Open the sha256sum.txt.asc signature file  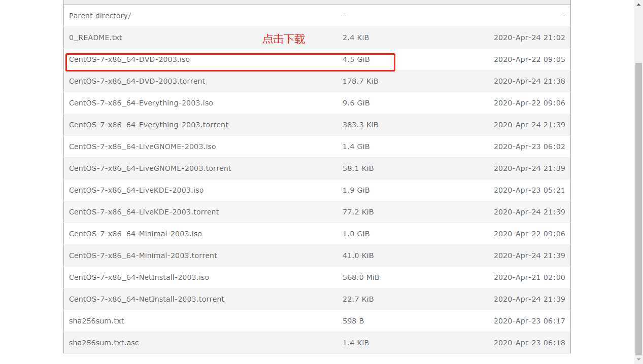[x=104, y=343]
